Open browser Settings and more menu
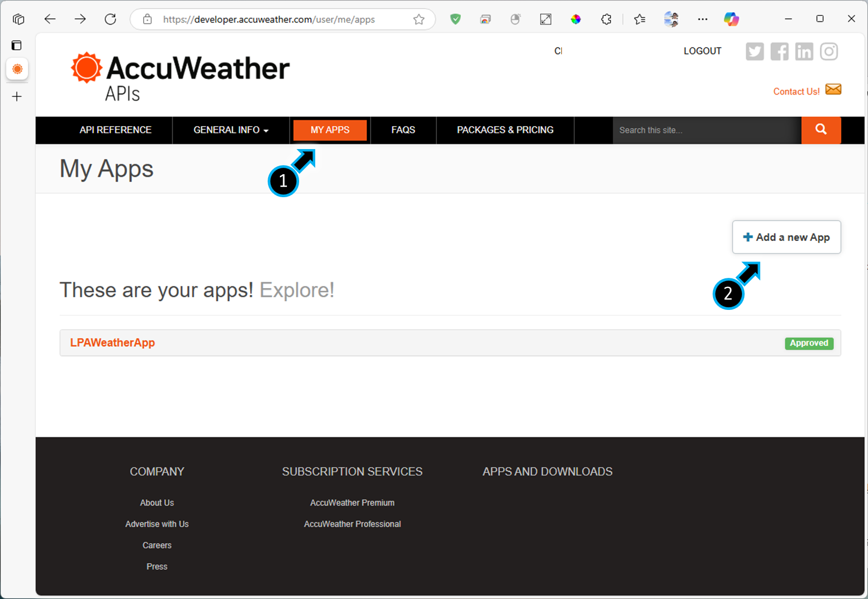Image resolution: width=868 pixels, height=599 pixels. (702, 19)
